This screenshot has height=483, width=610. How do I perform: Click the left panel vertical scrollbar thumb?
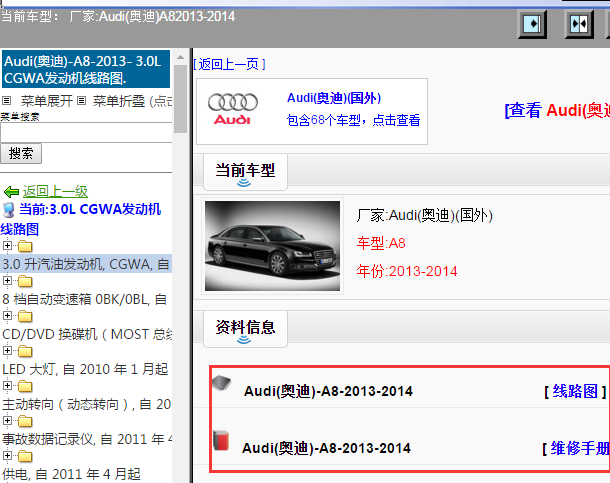click(181, 99)
